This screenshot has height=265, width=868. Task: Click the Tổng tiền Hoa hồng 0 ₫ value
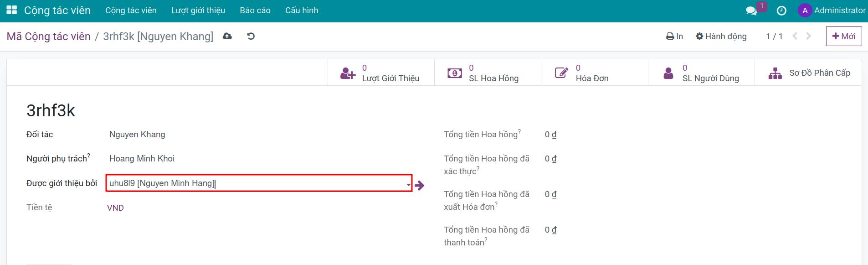pos(551,135)
